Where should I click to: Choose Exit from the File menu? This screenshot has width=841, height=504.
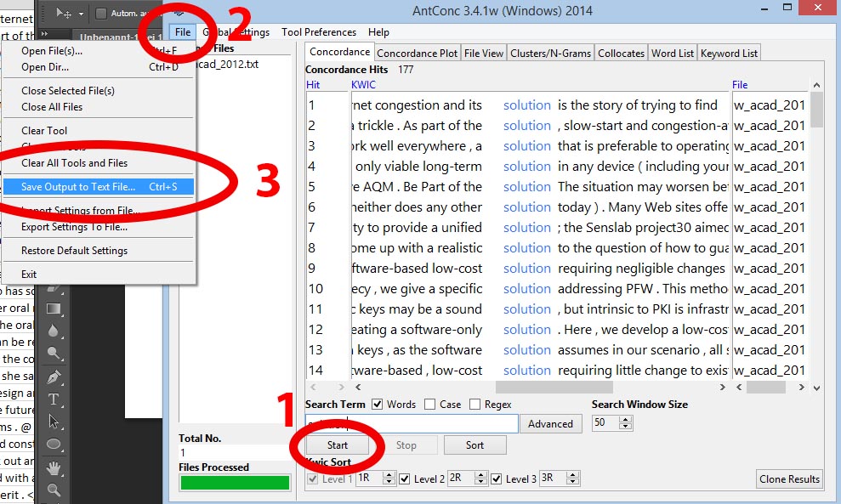99,274
